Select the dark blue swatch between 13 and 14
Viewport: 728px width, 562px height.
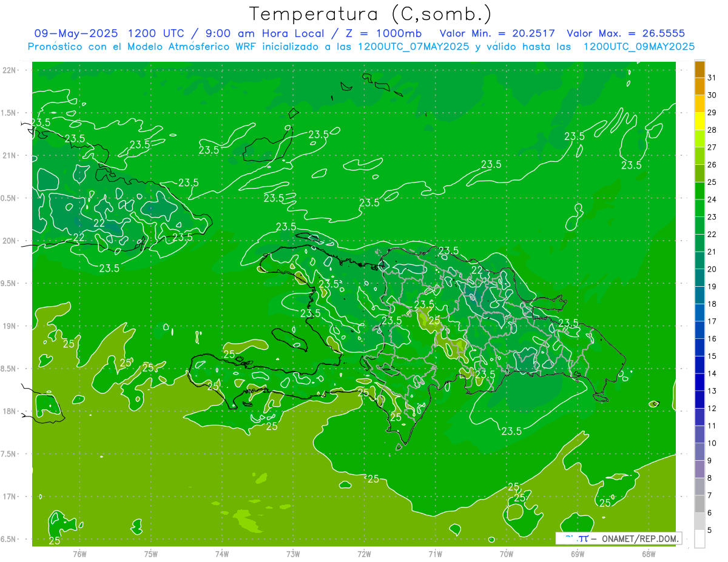(699, 382)
